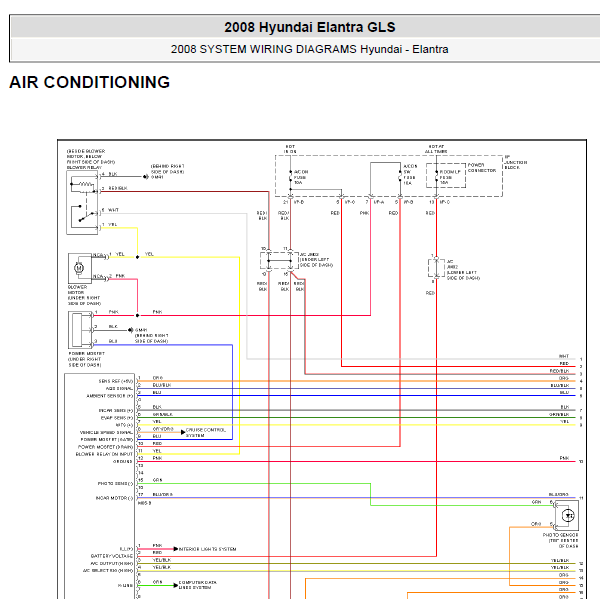Click the arrow pointing to Computer Data Lines System

176,585
